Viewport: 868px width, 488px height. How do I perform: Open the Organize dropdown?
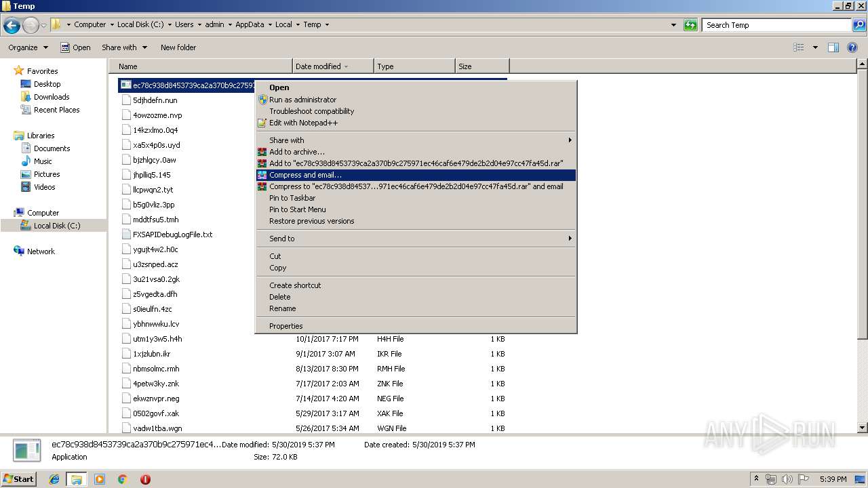pos(28,47)
